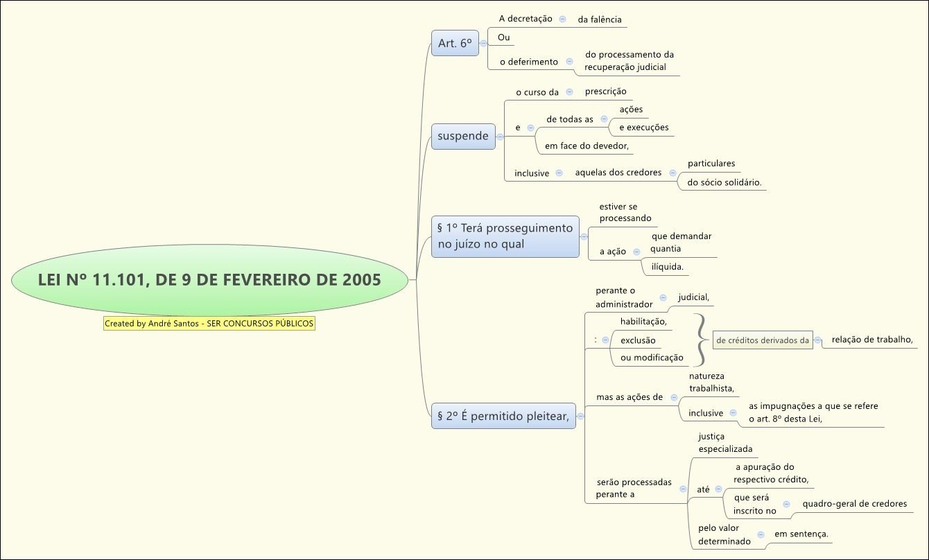Viewport: 929px width, 560px height.
Task: Select the 'do sócio solidário.' subtopic
Action: 724,182
